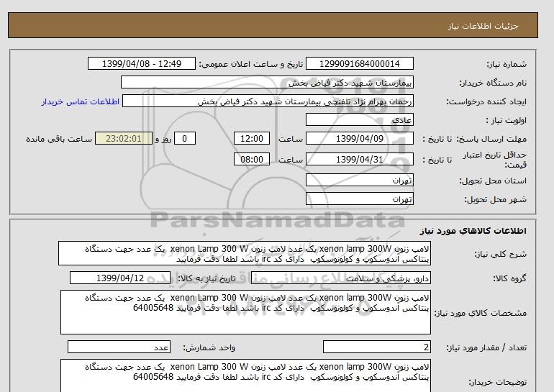Click the نام دستگاه خریدار label
This screenshot has height=392, width=554.
coord(493,83)
